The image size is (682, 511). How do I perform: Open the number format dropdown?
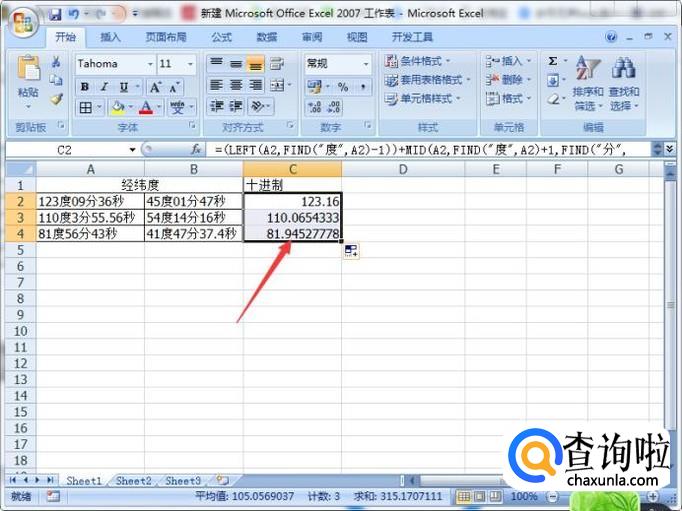[366, 63]
